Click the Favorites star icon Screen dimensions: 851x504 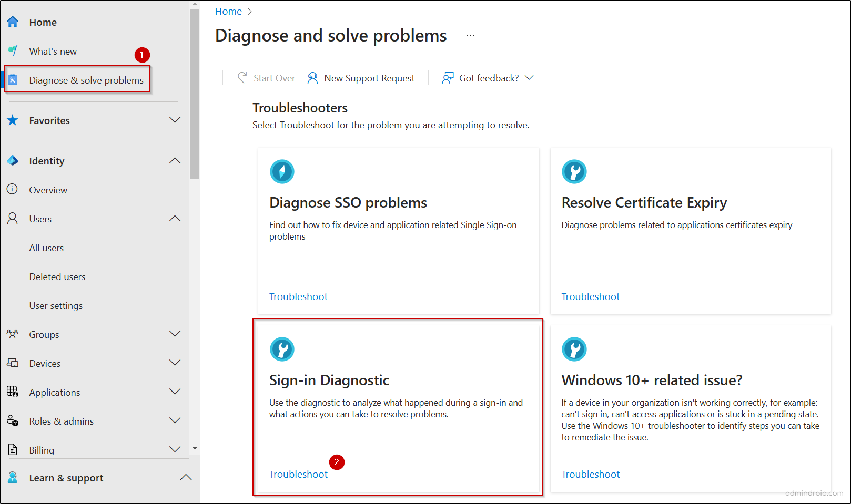13,120
